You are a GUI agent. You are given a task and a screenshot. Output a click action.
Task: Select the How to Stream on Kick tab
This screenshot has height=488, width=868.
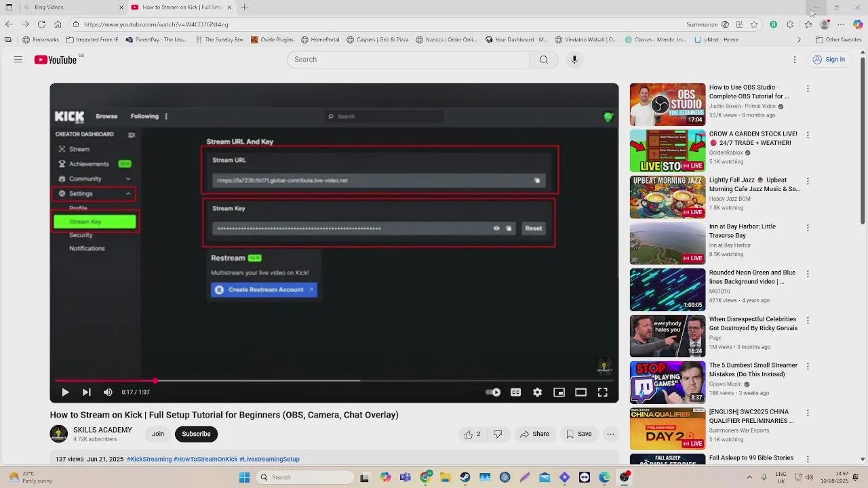tap(182, 7)
